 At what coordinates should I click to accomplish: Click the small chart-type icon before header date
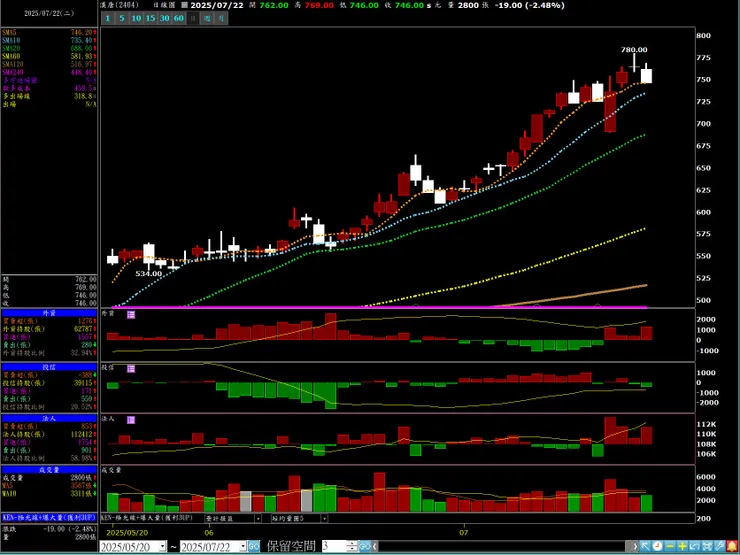185,5
